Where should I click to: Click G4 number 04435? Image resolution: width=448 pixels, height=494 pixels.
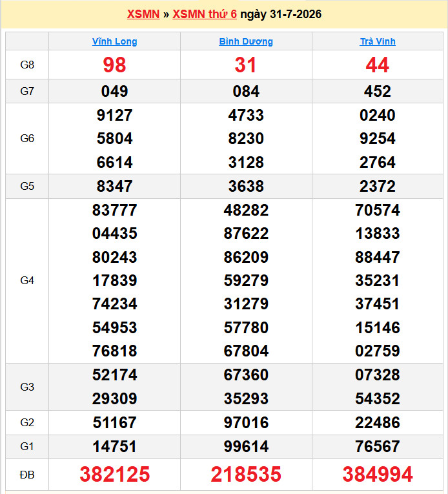[x=114, y=234]
